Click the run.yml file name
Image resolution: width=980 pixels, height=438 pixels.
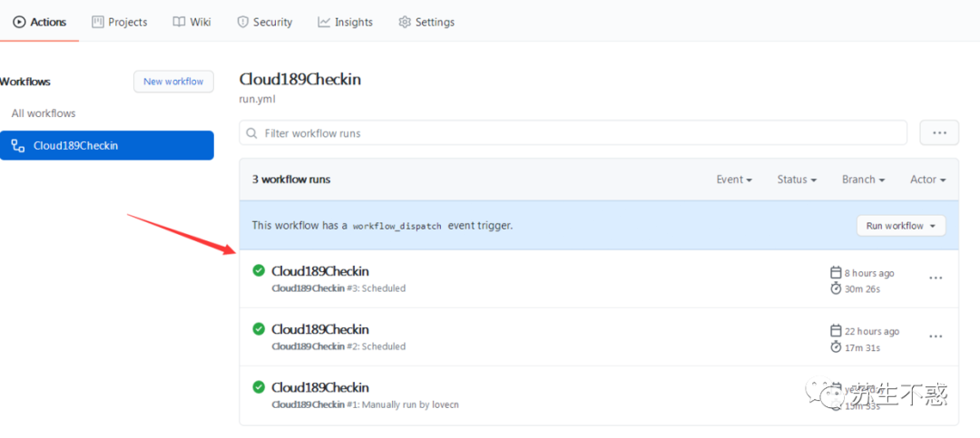coord(258,99)
